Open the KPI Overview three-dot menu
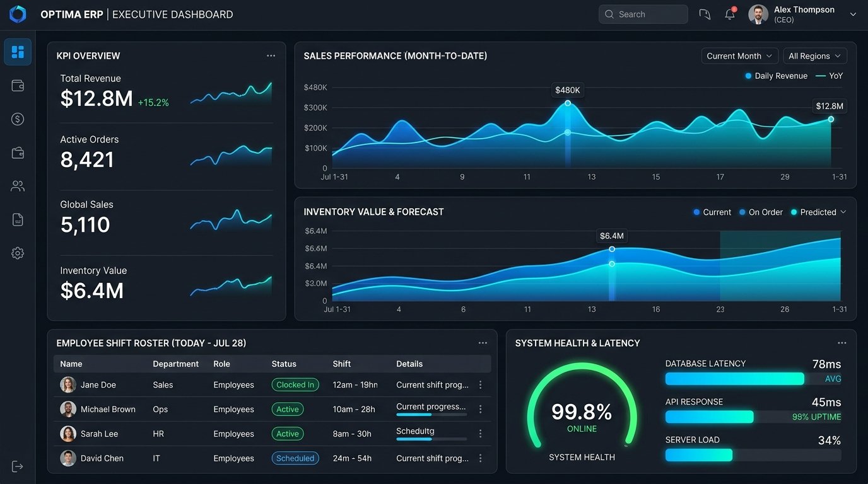 (x=271, y=56)
